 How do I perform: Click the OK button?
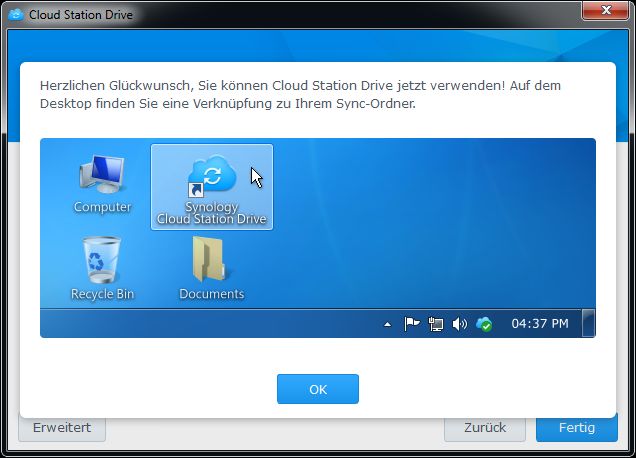click(318, 389)
